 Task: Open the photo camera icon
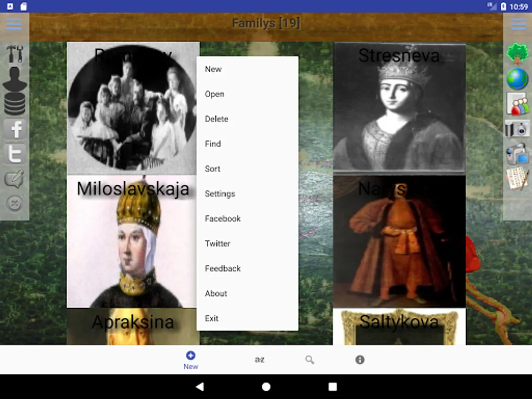[x=517, y=129]
